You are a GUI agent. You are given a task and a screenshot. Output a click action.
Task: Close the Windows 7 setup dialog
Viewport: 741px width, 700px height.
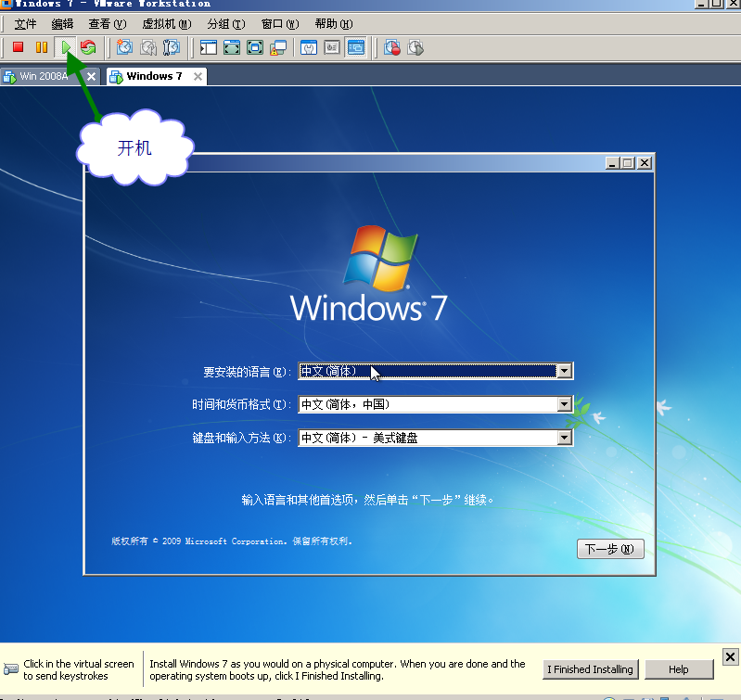[645, 163]
